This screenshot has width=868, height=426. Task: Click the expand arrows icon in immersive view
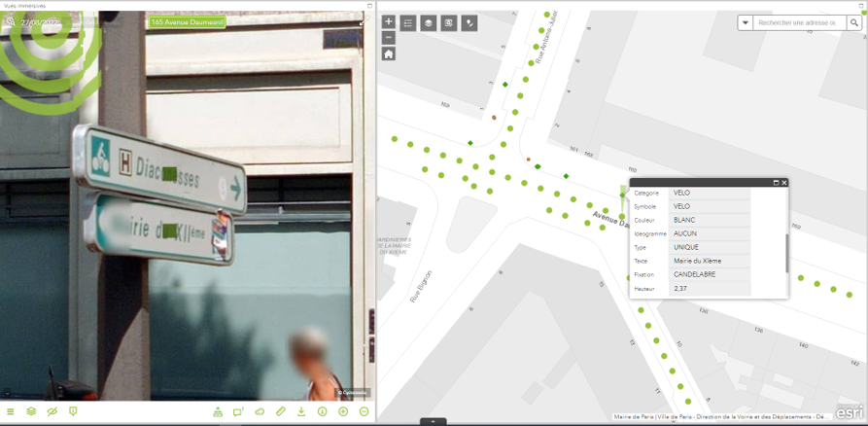click(364, 22)
